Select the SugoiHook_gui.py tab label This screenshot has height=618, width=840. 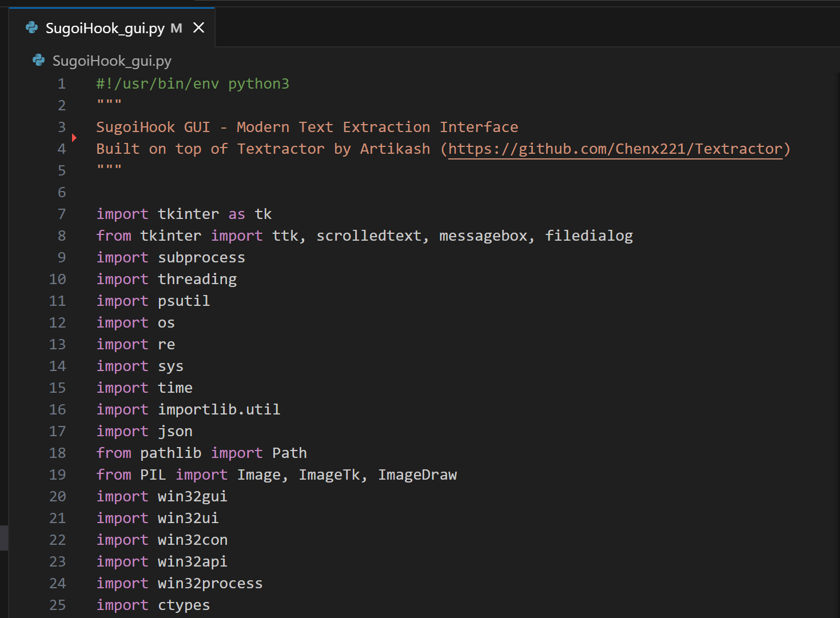[x=105, y=28]
